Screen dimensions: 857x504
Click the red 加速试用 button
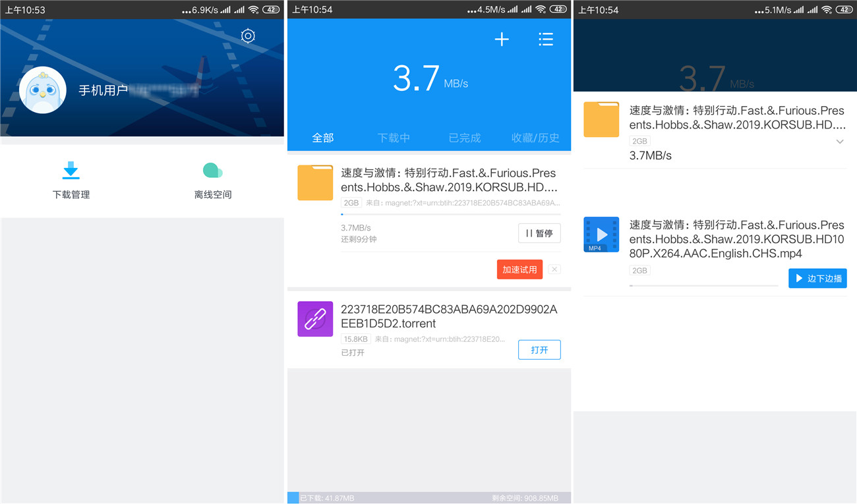tap(519, 269)
